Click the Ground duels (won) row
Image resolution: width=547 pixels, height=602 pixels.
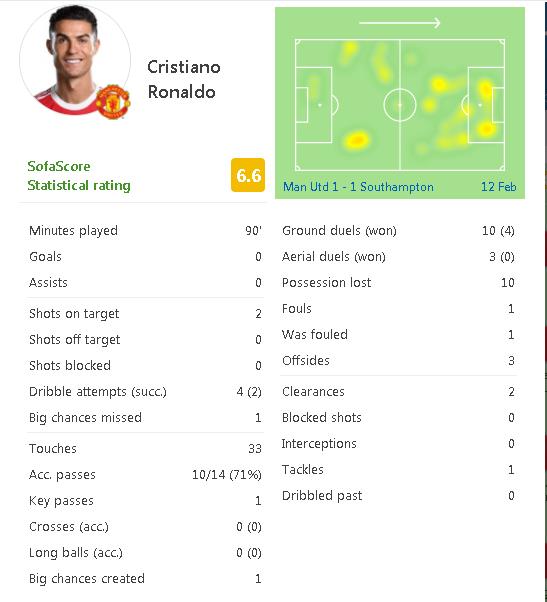(398, 231)
